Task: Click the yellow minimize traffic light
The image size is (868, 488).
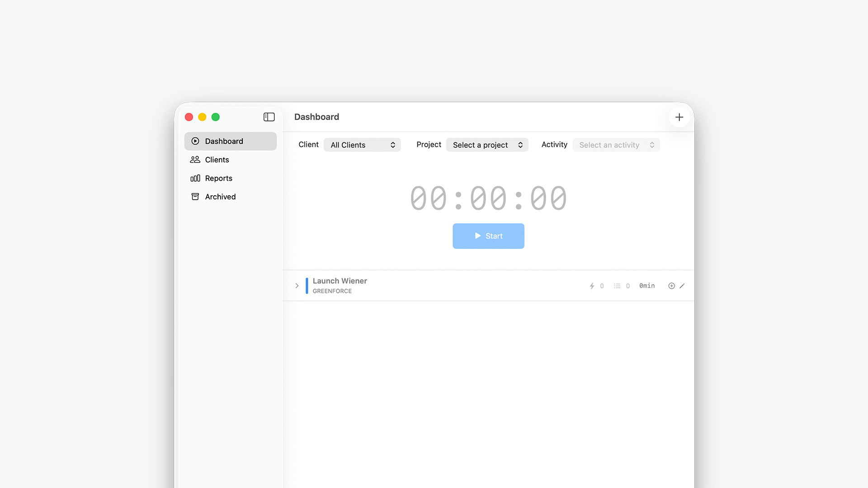Action: [x=203, y=117]
